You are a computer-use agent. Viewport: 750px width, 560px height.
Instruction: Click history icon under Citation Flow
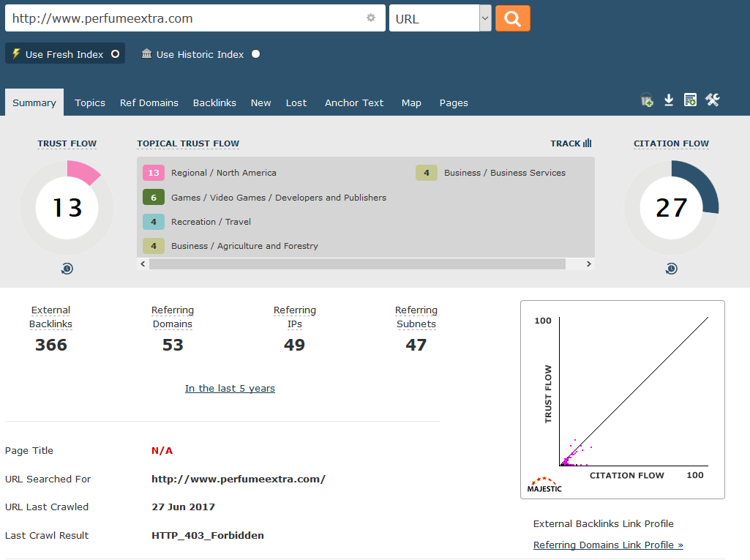pos(671,269)
